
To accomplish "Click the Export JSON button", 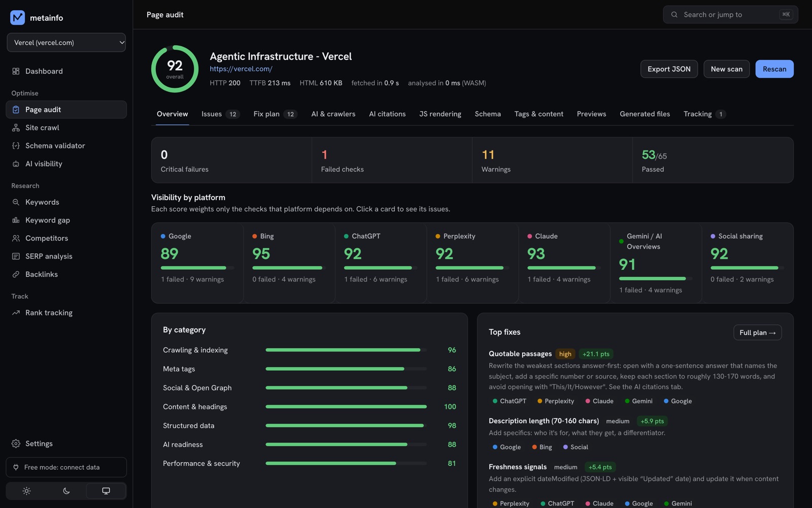I will coord(669,69).
